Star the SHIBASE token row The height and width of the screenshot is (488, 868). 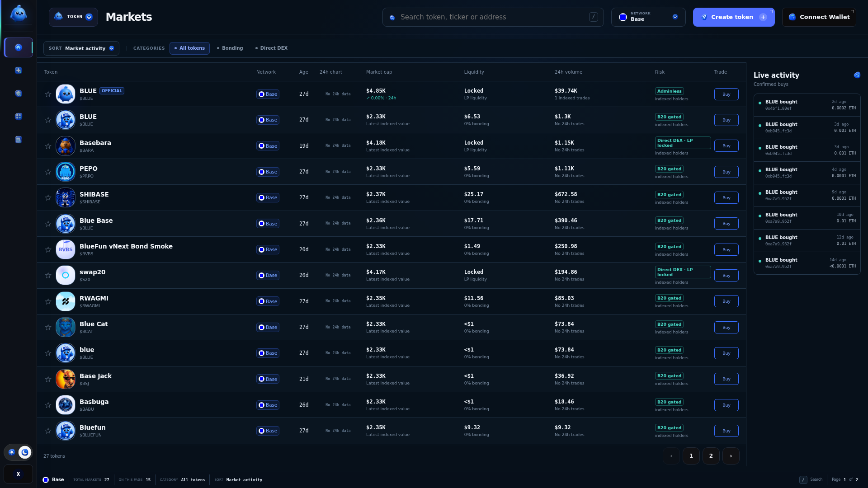click(x=48, y=197)
